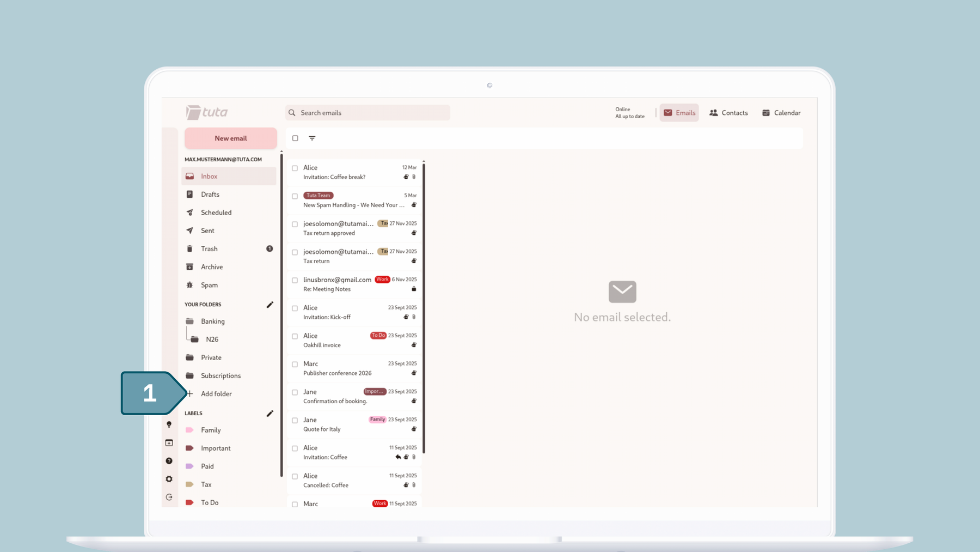Click the N26 subfolder icon

pos(194,339)
